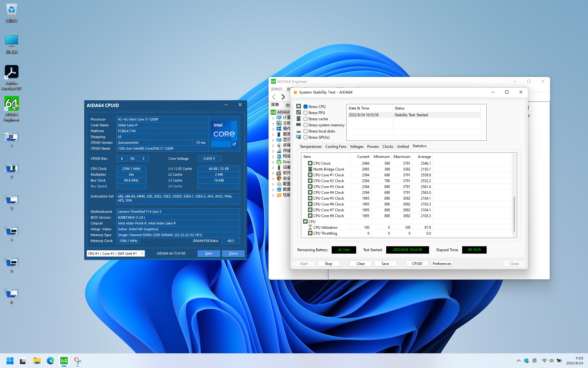Click Save in the Stability Test window

[x=385, y=264]
